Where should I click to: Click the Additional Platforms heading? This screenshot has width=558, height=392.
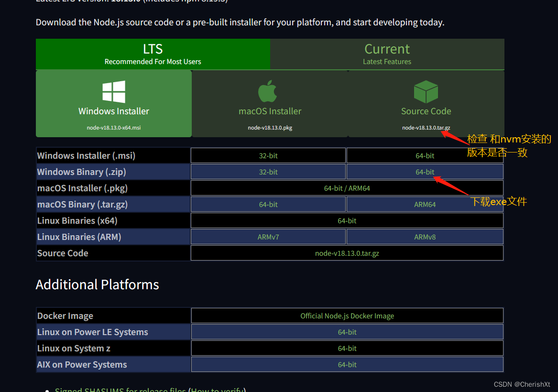(97, 284)
